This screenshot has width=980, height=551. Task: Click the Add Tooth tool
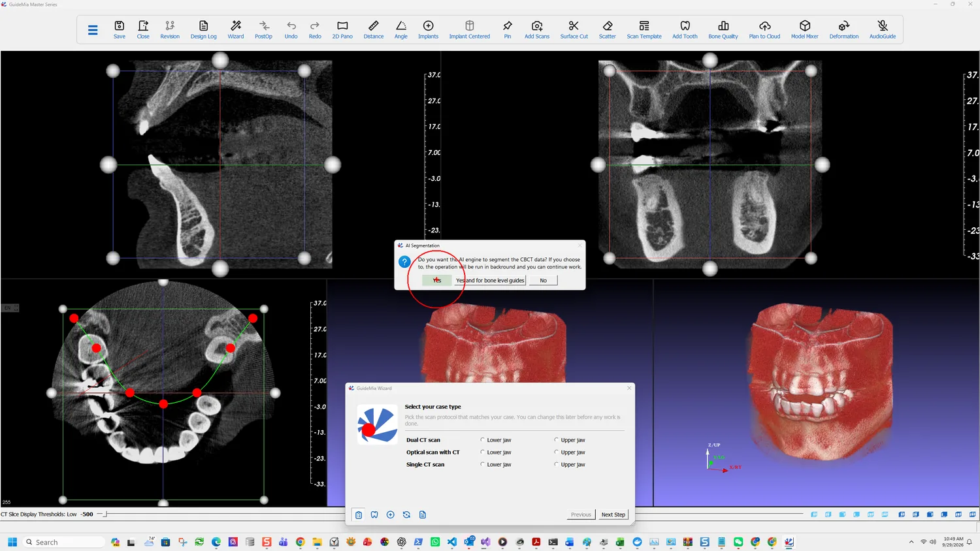tap(685, 30)
